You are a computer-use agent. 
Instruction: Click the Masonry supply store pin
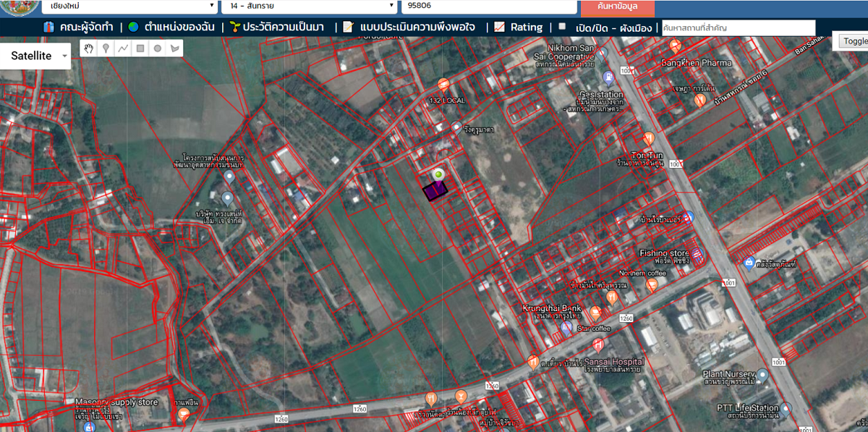88,427
